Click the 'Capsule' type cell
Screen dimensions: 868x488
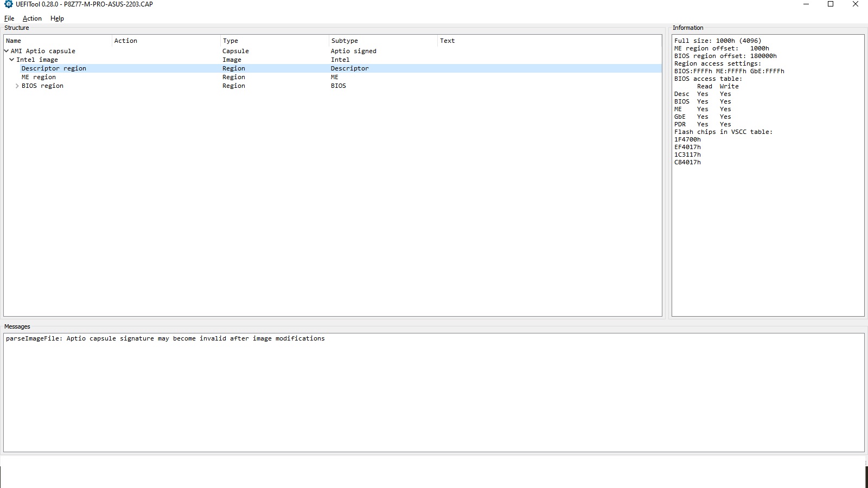(235, 51)
